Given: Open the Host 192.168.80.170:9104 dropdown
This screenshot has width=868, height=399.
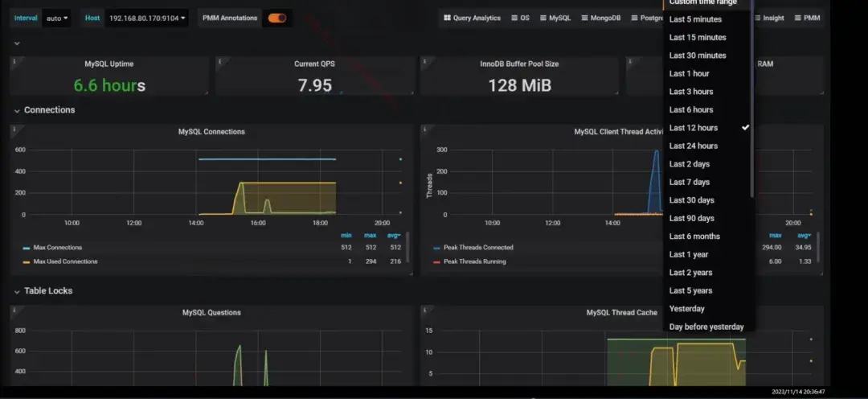Looking at the screenshot, I should tap(147, 19).
